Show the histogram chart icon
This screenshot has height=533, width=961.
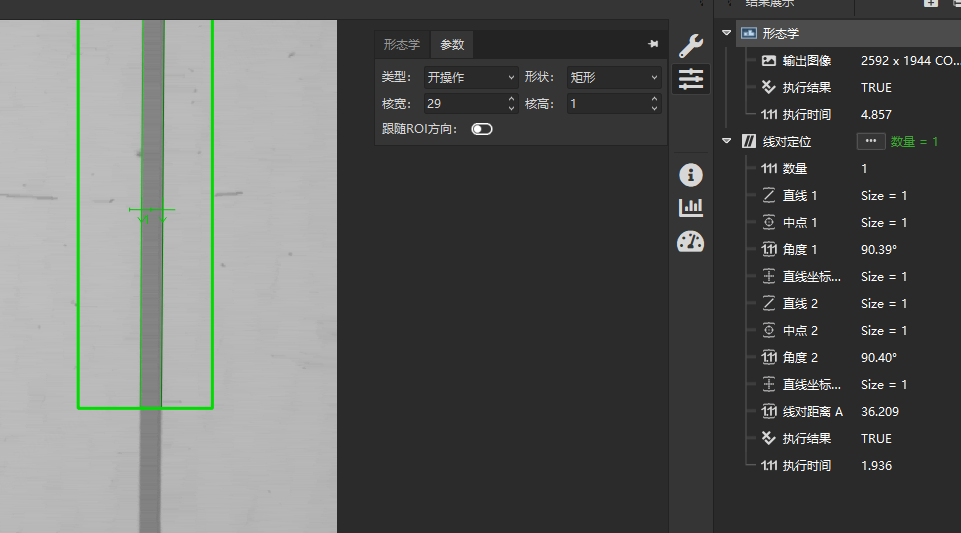(691, 208)
